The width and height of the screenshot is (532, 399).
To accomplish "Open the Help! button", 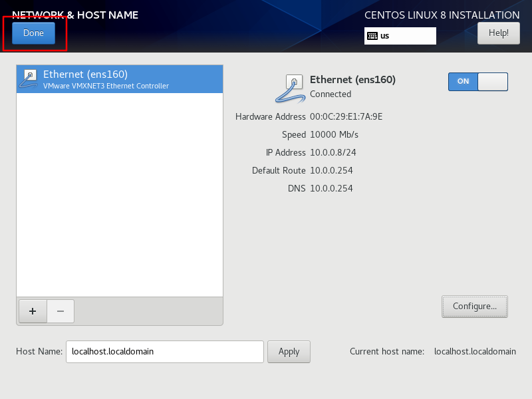I will (x=498, y=33).
